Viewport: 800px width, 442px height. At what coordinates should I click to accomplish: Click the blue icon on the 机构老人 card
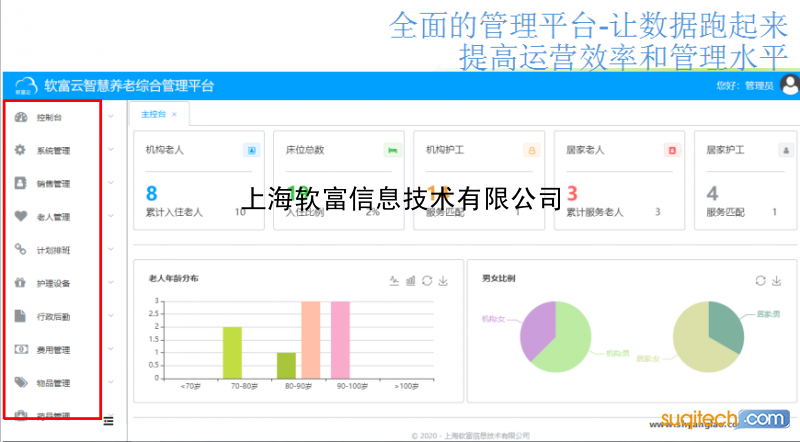[252, 150]
